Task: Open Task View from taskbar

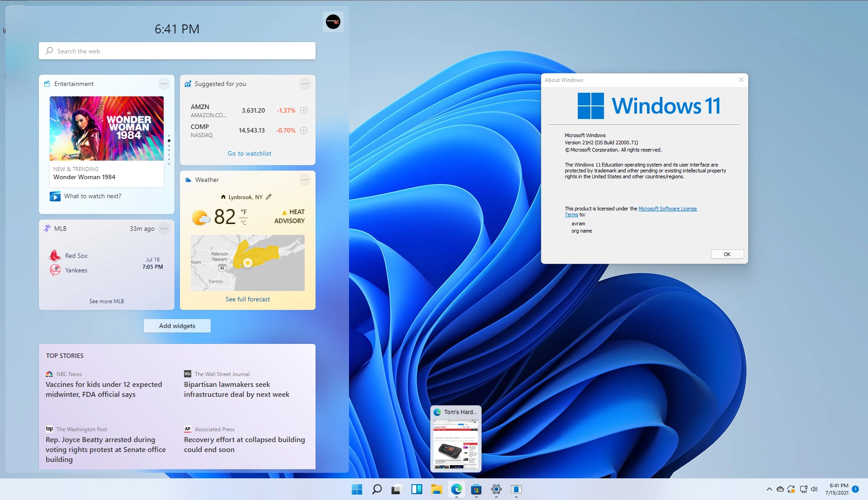Action: point(396,489)
